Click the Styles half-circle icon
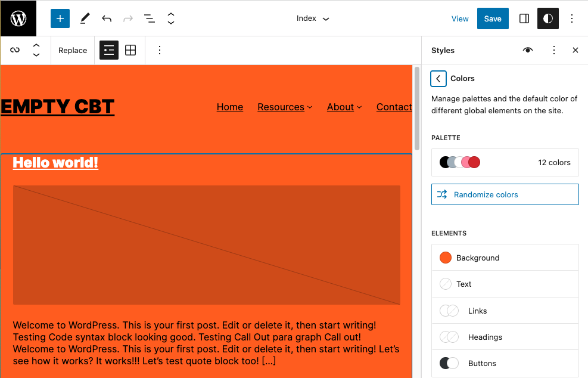Image resolution: width=588 pixels, height=378 pixels. coord(548,18)
